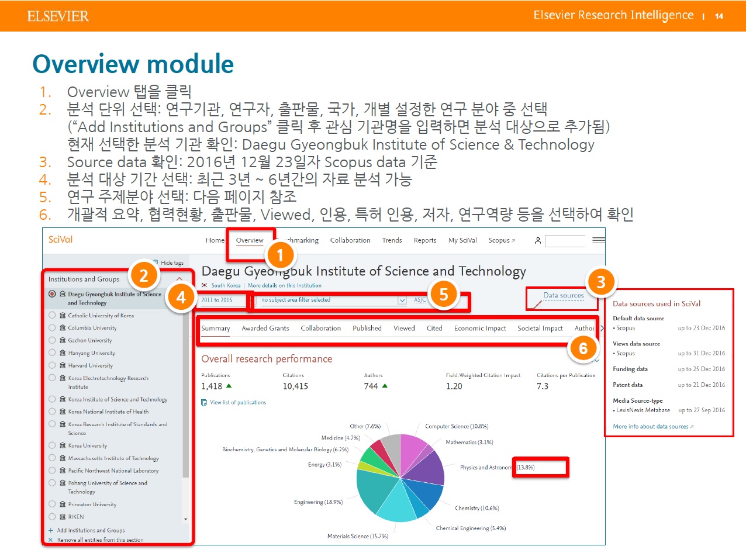Open the Collaboration item in top navigation
The width and height of the screenshot is (746, 560).
click(350, 240)
